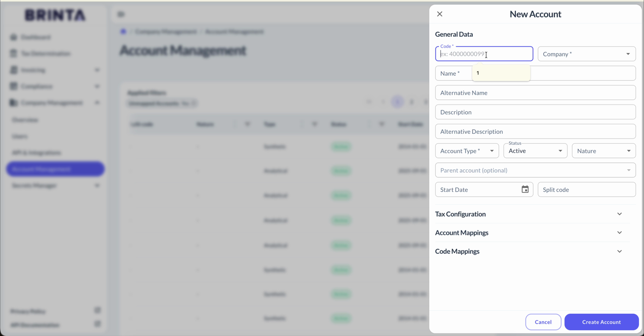Screen dimensions: 644x336
Task: Click into the Alternative Name field
Action: coord(535,93)
